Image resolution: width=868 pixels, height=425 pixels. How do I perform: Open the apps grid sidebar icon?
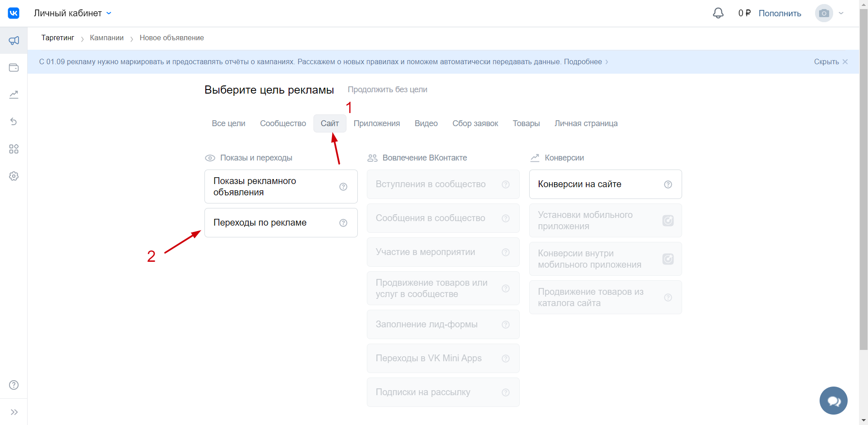click(x=14, y=149)
